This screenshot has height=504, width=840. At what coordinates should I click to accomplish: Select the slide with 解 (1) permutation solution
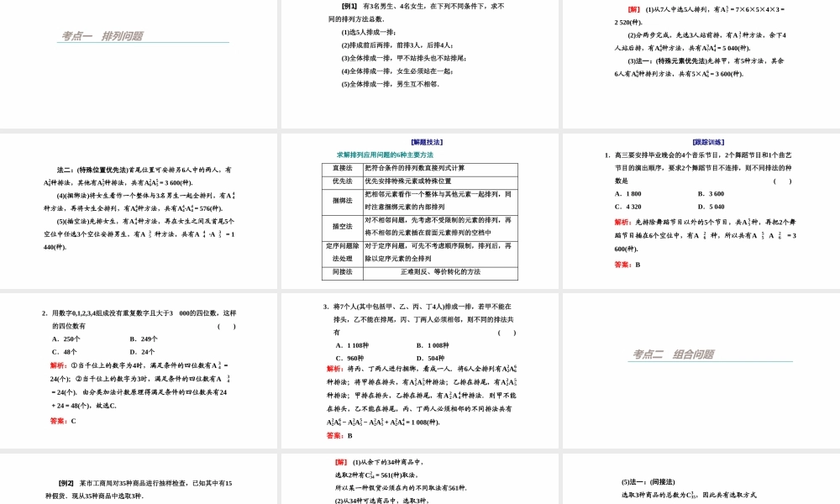tap(701, 65)
